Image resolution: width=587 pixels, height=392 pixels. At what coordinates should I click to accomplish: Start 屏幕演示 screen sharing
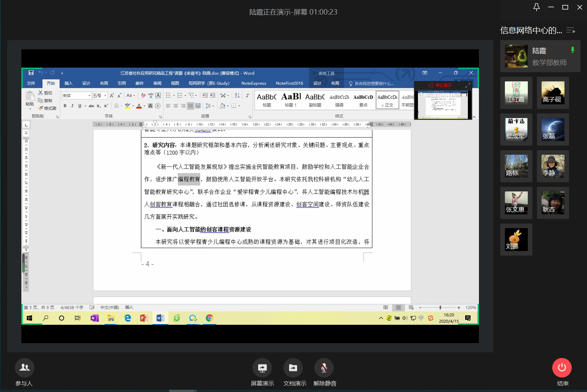click(x=262, y=368)
